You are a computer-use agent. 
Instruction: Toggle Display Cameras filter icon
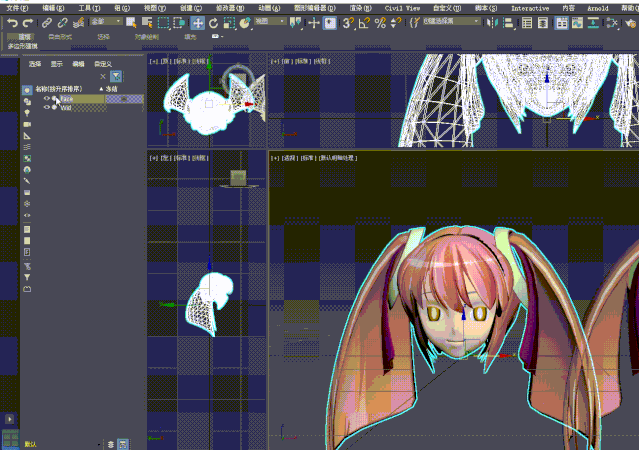coord(27,124)
